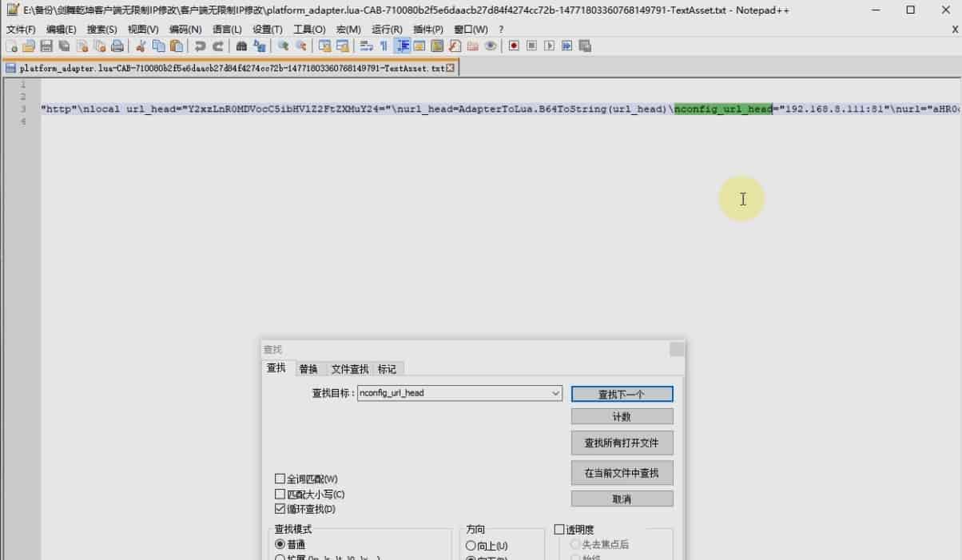The image size is (962, 560).
Task: Open the 视图(V) menu
Action: [x=143, y=30]
